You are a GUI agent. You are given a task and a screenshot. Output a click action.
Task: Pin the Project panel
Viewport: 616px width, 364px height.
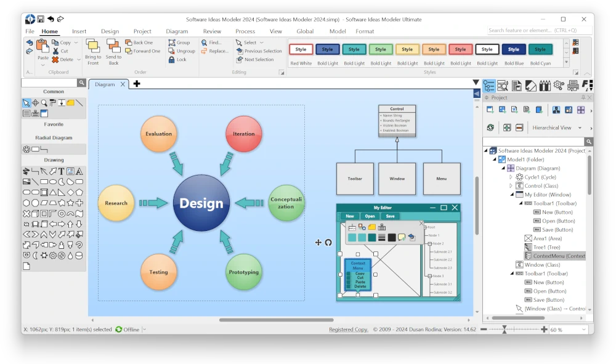click(x=583, y=97)
